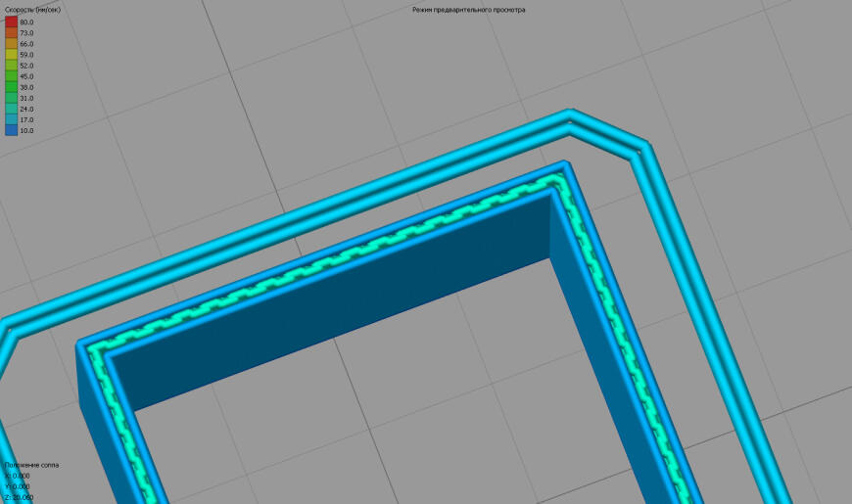Click the 'Скорость (мм/сек)' legend title
Screen dimensions: 852x504
coord(32,10)
